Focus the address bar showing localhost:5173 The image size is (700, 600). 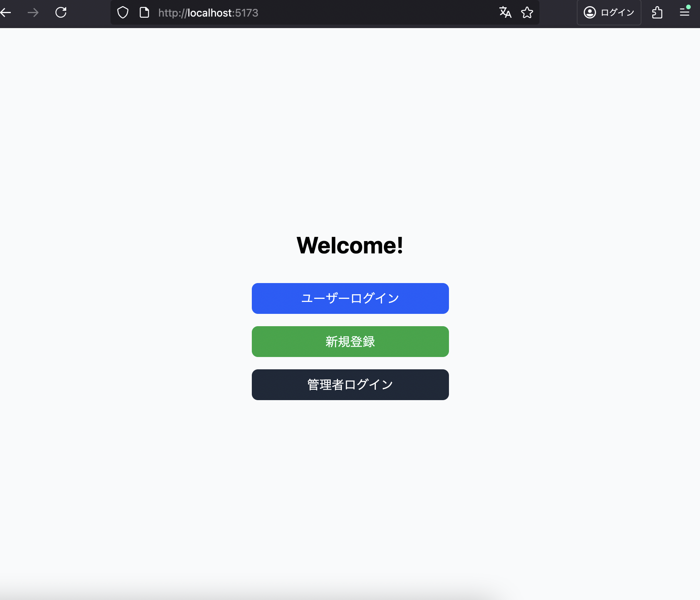(308, 13)
